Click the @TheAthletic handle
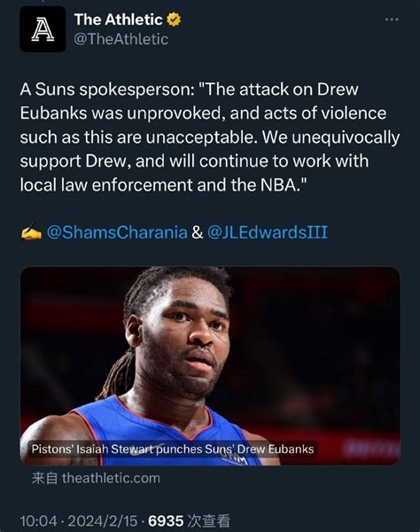Viewport: 420px width, 532px height. 121,39
